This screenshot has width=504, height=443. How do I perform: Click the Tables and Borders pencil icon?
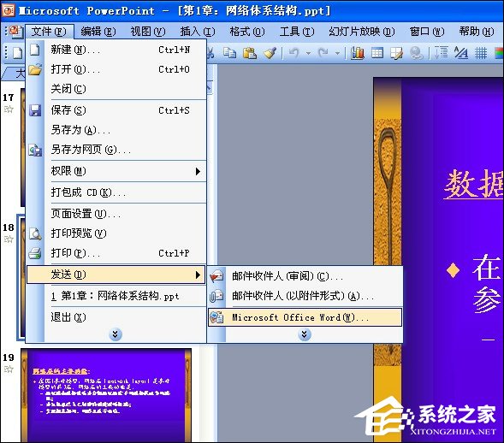pos(396,53)
